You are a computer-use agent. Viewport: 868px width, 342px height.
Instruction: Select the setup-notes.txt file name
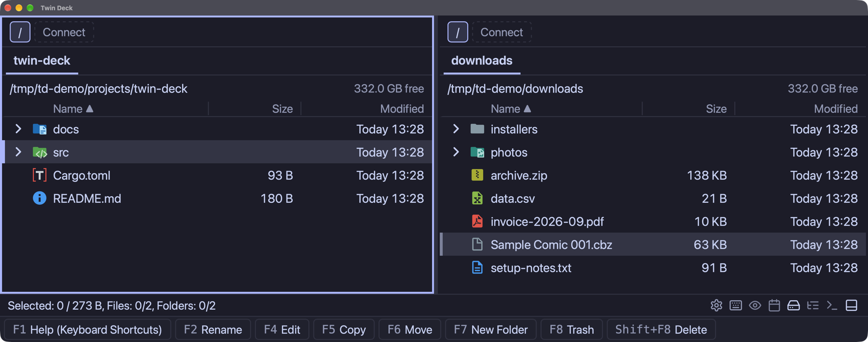[531, 268]
